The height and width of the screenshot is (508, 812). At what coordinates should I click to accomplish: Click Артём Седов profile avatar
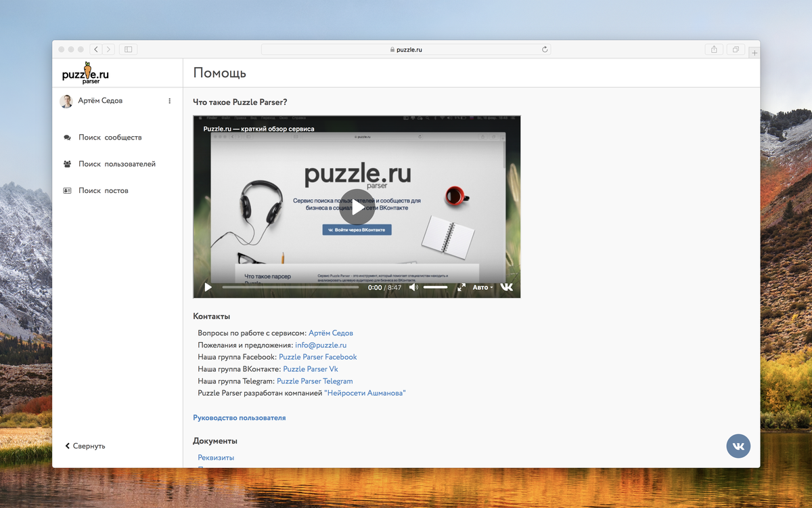tap(66, 101)
